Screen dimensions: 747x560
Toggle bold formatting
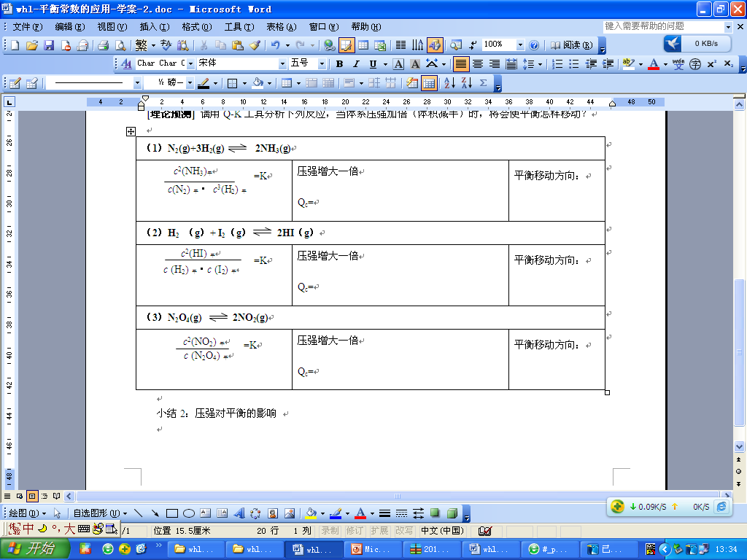tap(339, 64)
